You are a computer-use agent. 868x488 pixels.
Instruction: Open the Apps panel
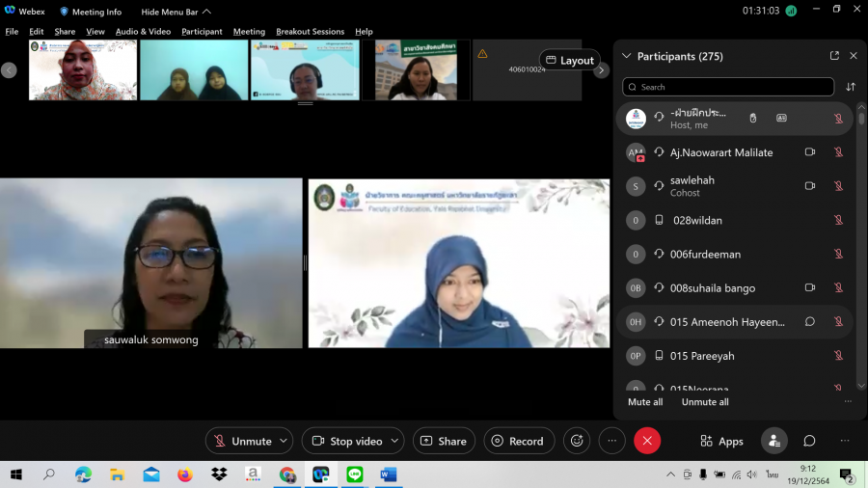coord(721,441)
